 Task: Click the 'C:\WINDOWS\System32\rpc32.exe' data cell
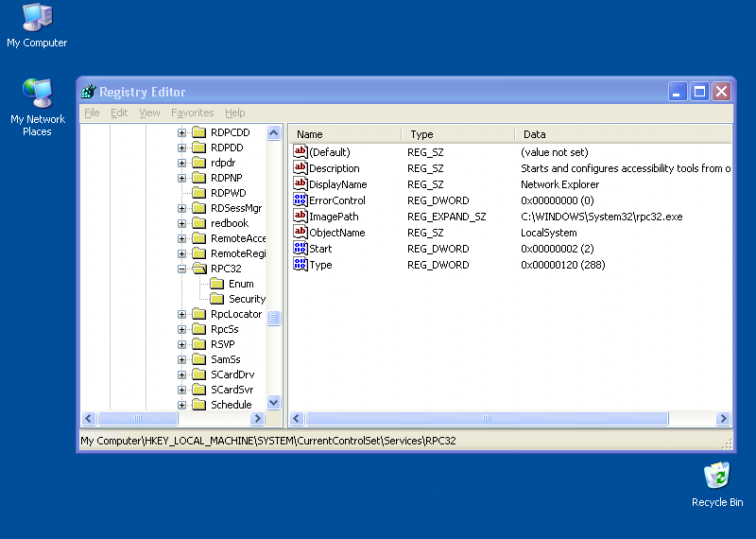[x=602, y=217]
